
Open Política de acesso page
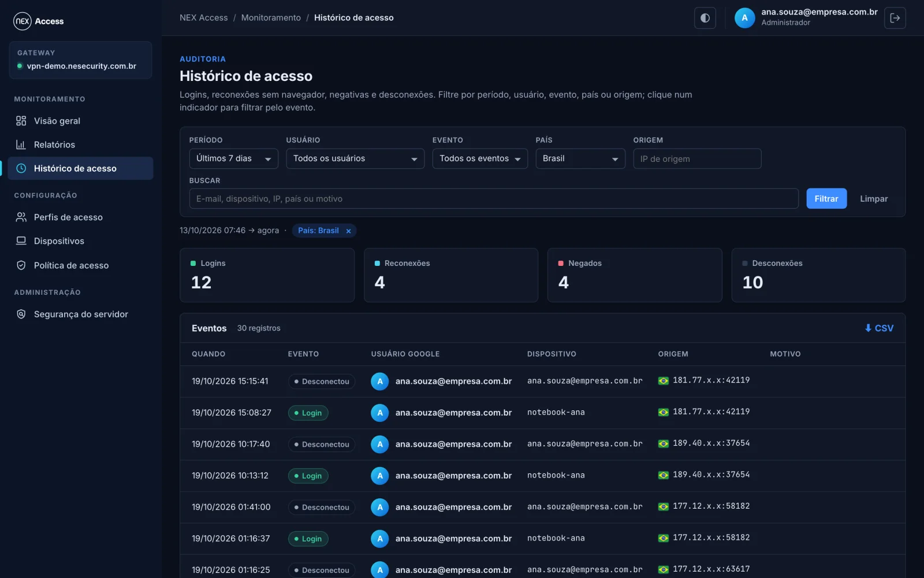(x=80, y=265)
